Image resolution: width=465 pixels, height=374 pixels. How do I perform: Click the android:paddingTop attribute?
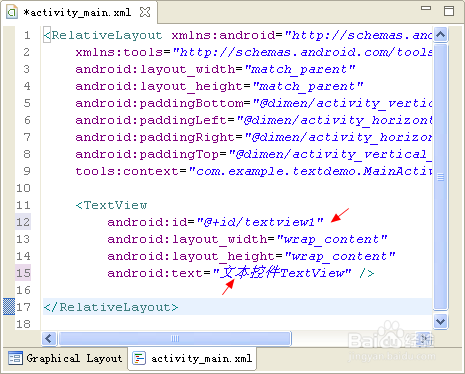point(147,154)
